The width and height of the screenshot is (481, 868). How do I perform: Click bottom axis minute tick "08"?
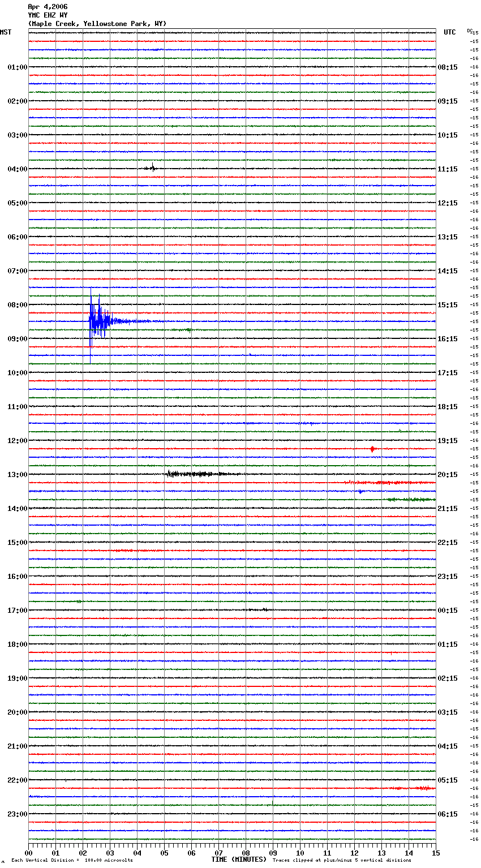click(246, 853)
